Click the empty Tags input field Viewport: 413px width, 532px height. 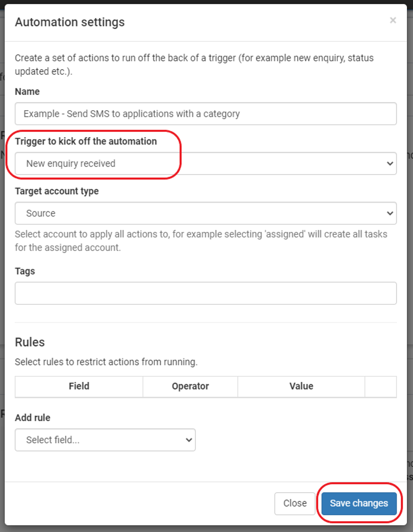tap(206, 293)
